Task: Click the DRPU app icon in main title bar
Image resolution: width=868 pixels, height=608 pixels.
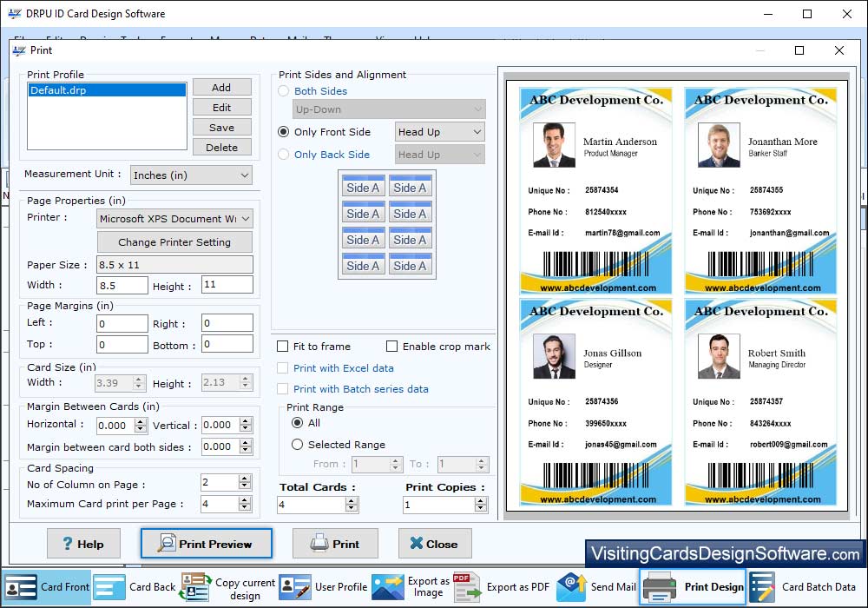Action: click(x=15, y=13)
